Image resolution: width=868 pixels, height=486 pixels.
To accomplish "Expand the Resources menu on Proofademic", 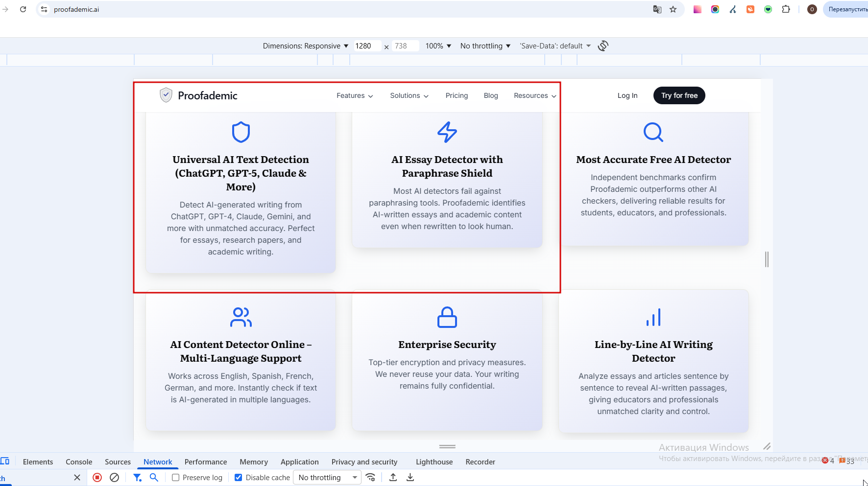I will (x=535, y=95).
